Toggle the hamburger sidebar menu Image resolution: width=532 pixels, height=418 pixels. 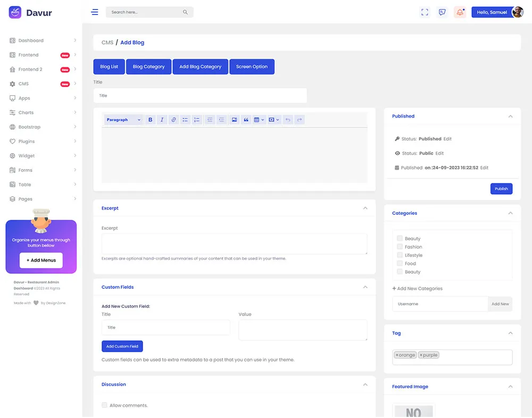(95, 12)
